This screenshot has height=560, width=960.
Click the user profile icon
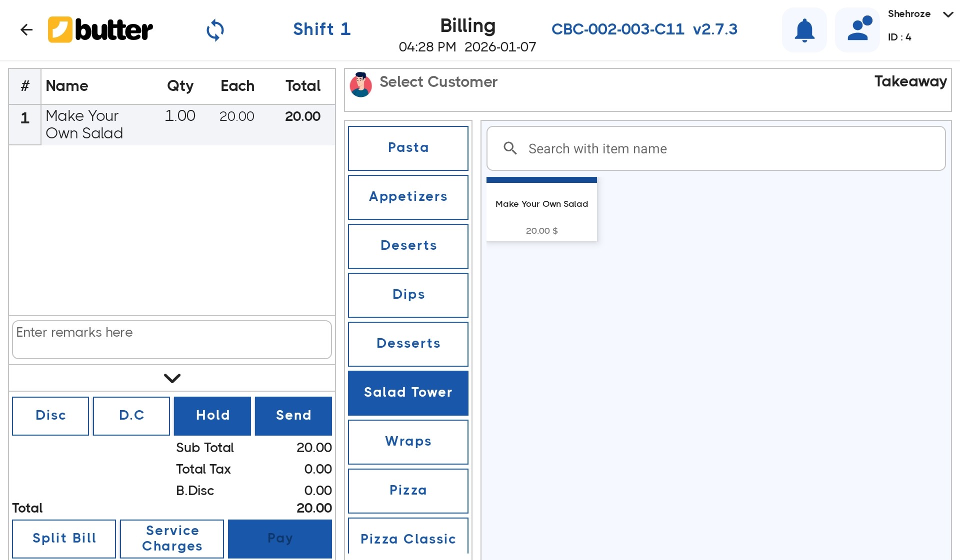pos(857,30)
